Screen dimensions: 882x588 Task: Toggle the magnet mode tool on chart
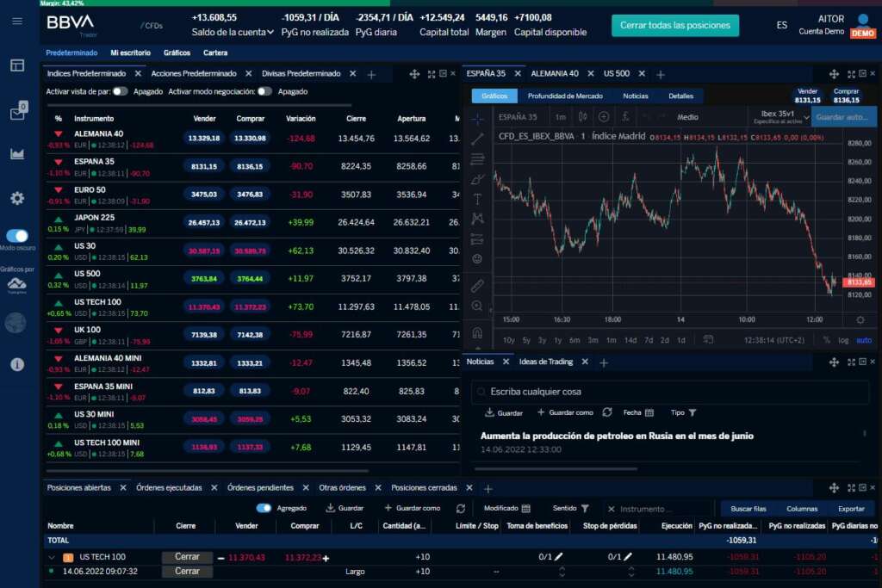tap(477, 333)
